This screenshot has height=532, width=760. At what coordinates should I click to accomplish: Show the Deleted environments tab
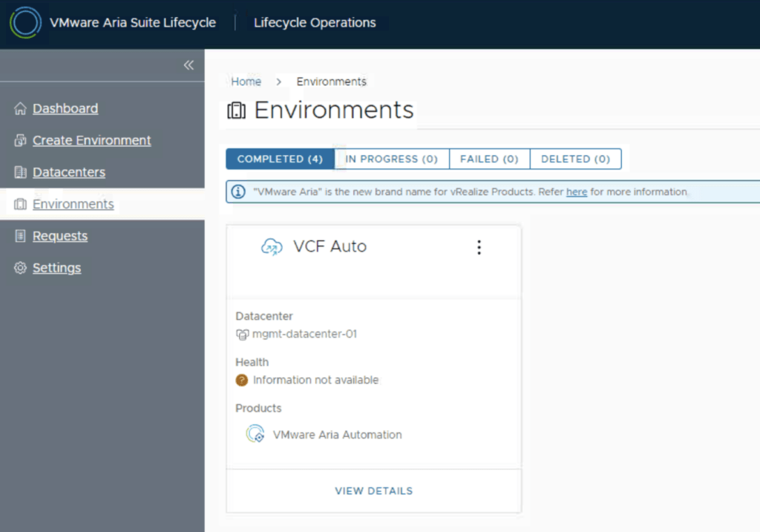tap(575, 160)
